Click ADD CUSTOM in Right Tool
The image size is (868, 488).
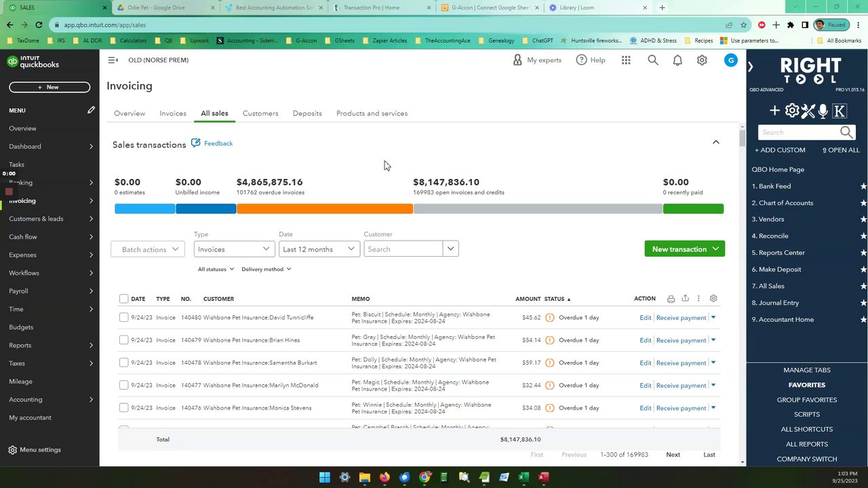780,150
